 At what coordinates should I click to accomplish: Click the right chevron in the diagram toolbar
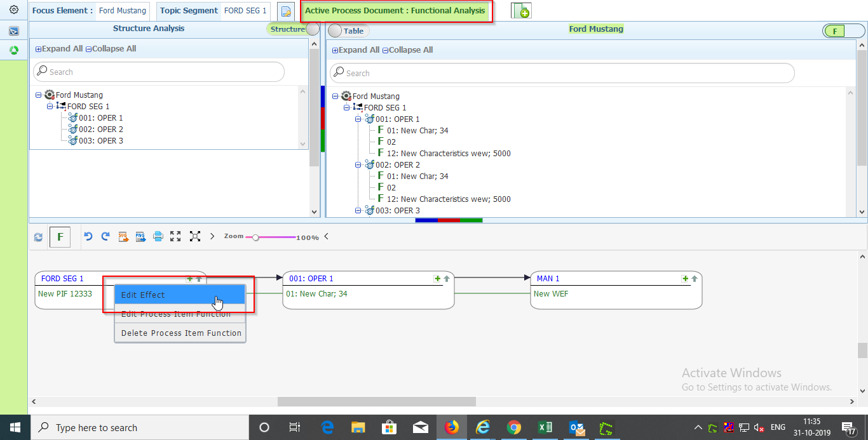[212, 236]
